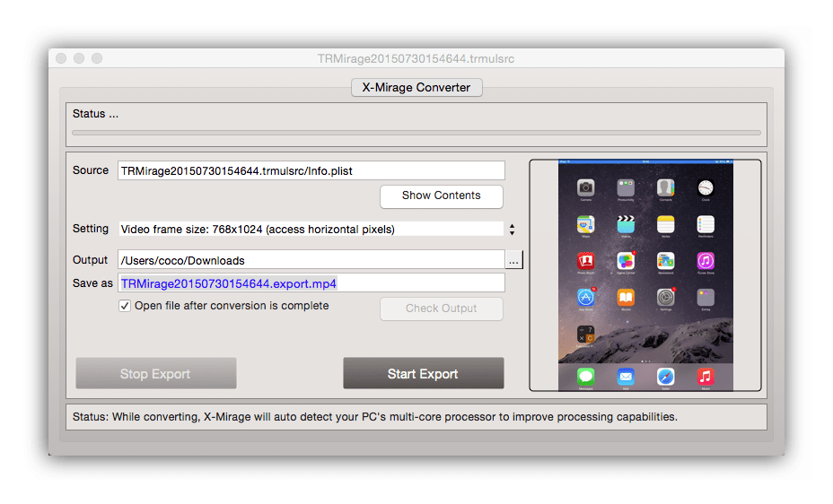
Task: Browse output folder with the ellipsis button
Action: coord(513,261)
